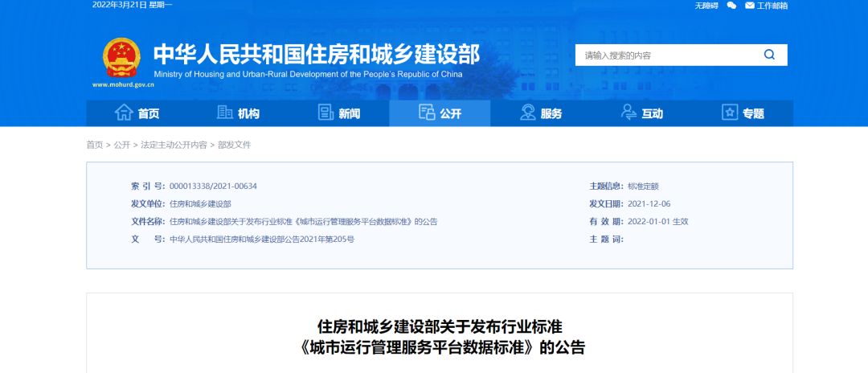Viewport: 868px width, 373px height.
Task: Open the 新闻 navigation menu item
Action: (x=339, y=113)
